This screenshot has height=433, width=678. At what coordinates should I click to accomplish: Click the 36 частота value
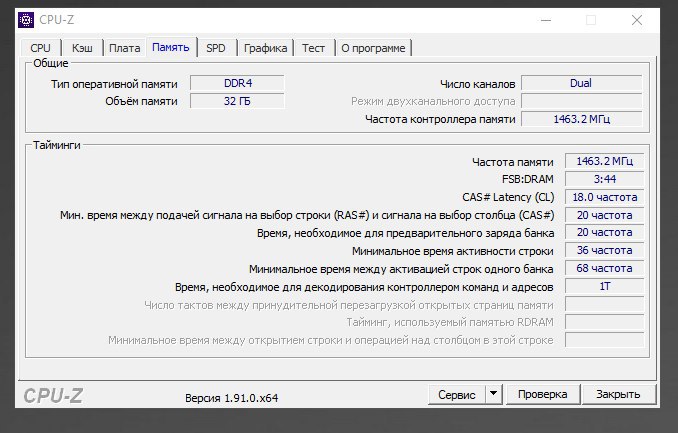[604, 250]
